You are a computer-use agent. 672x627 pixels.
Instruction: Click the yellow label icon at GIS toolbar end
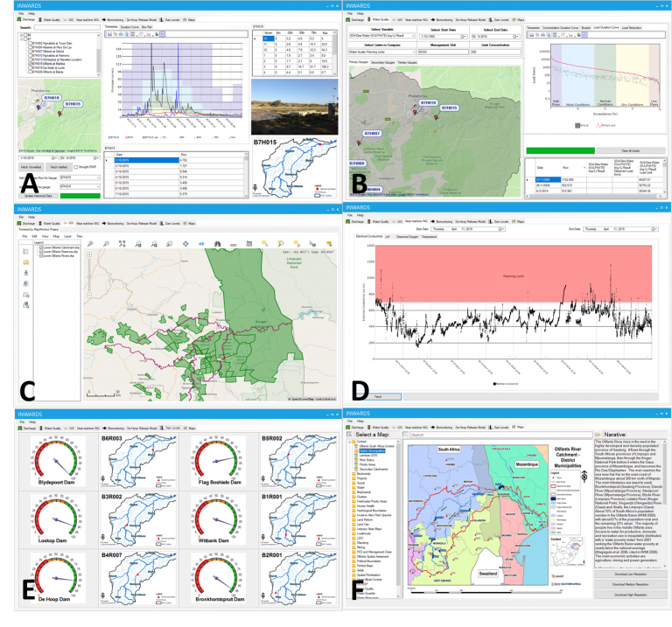pos(329,244)
